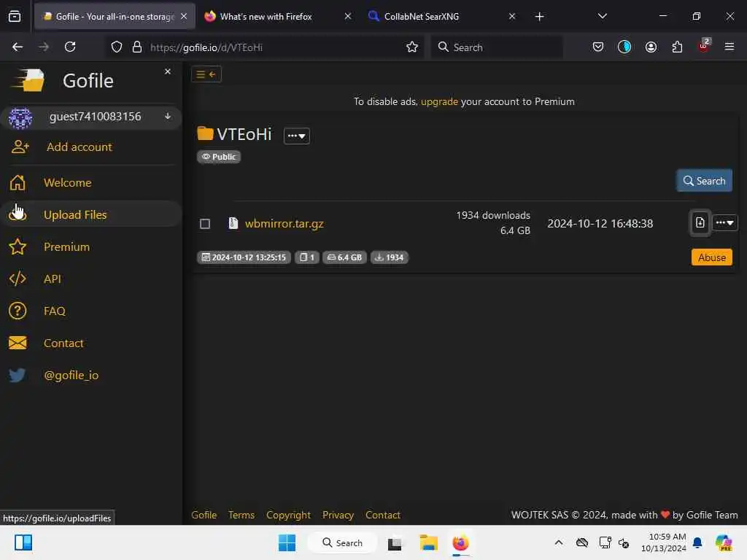Click the guest7410083156 avatar icon
Viewport: 747px width, 560px height.
[x=20, y=117]
